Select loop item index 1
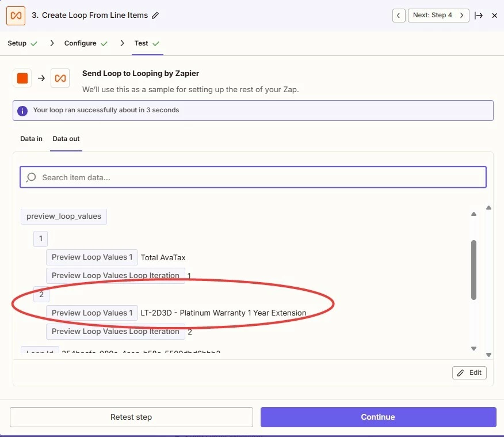Screen dimensions: 504x437 coord(40,238)
